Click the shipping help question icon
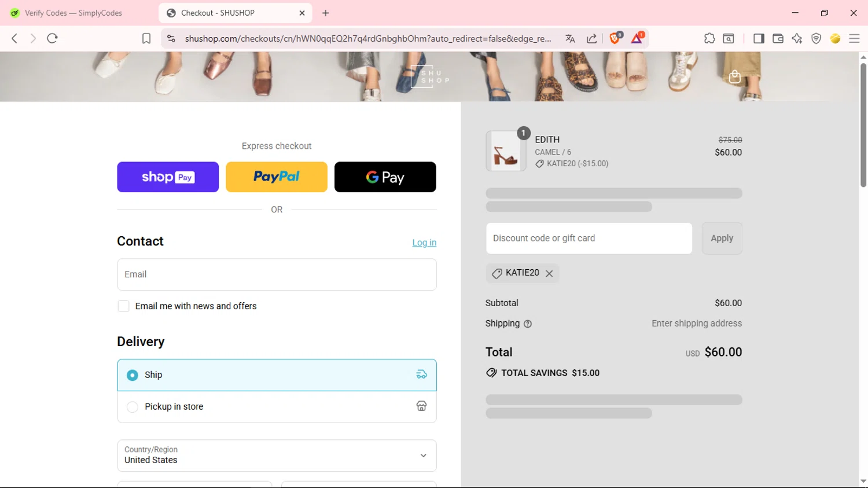The image size is (868, 488). pyautogui.click(x=528, y=324)
